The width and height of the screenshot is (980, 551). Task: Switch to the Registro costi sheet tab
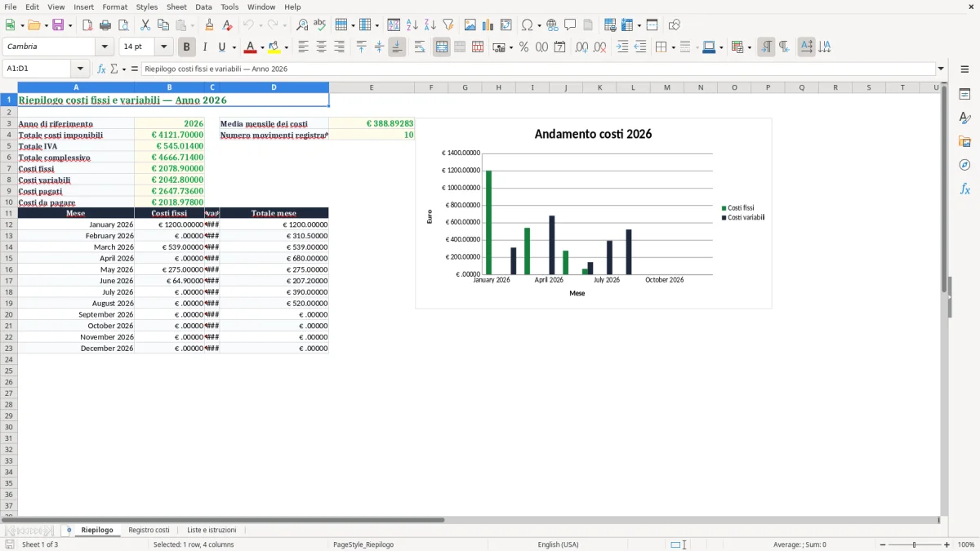tap(149, 530)
